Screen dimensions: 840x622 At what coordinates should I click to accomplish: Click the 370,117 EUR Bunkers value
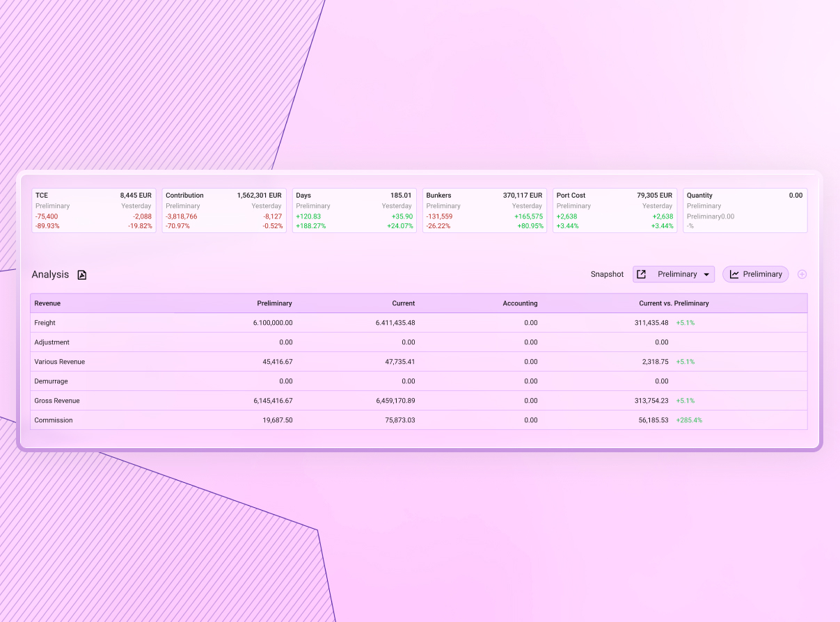click(523, 196)
